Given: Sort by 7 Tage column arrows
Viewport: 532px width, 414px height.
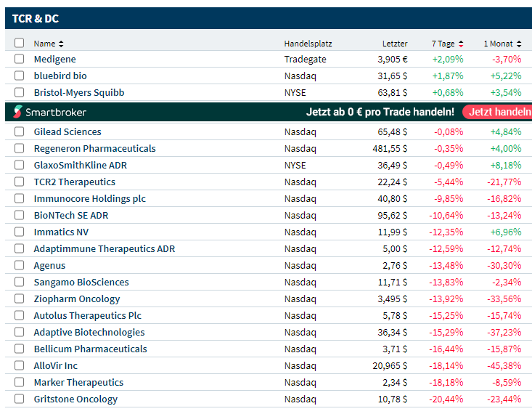Looking at the screenshot, I should pos(461,44).
